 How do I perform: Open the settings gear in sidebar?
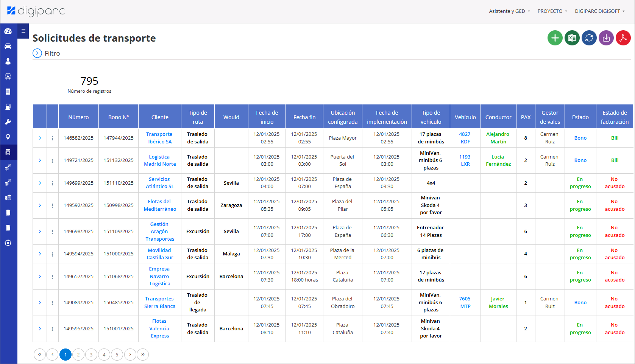pos(8,243)
